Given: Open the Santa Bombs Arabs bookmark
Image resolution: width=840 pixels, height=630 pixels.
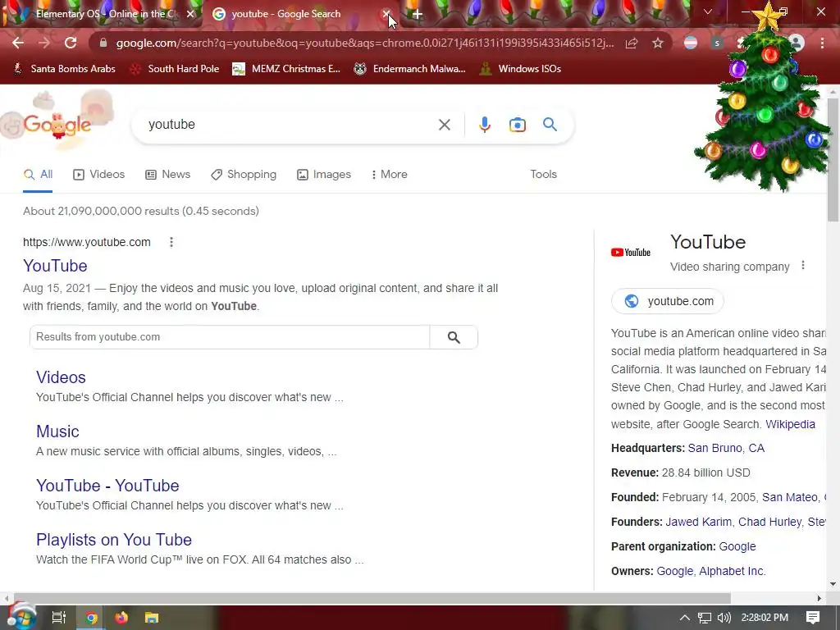Looking at the screenshot, I should pos(64,69).
